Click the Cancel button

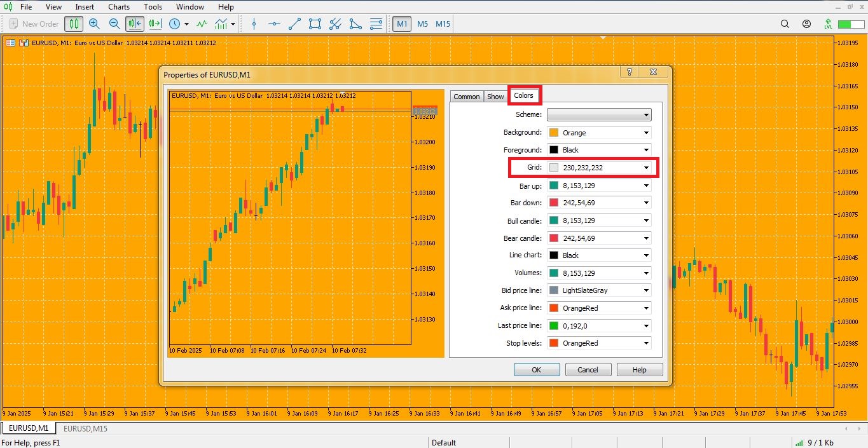588,370
